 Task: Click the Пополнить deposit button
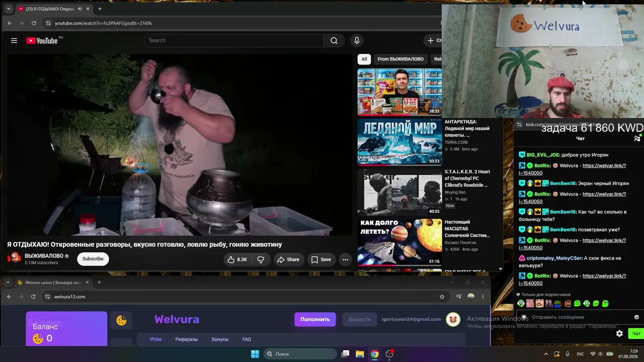(315, 319)
